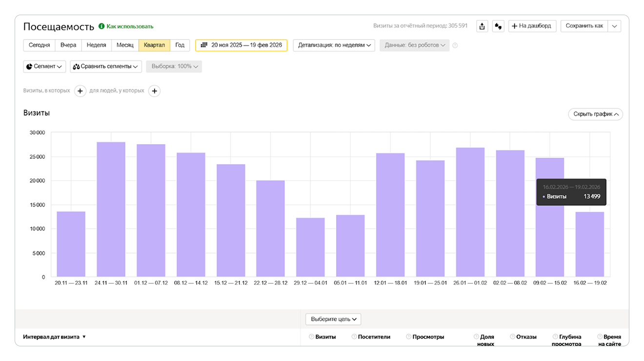Click the export report icon
Screen dimensions: 644x361
point(482,26)
